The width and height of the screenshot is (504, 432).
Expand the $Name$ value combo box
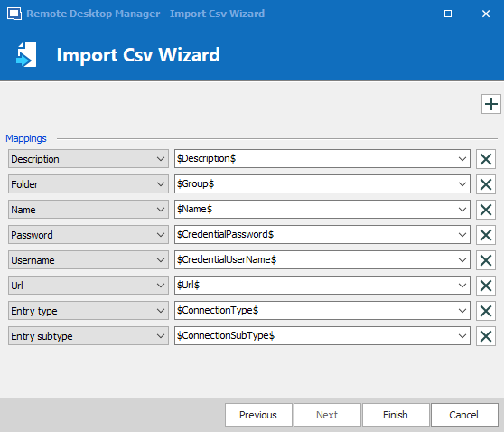pyautogui.click(x=322, y=210)
